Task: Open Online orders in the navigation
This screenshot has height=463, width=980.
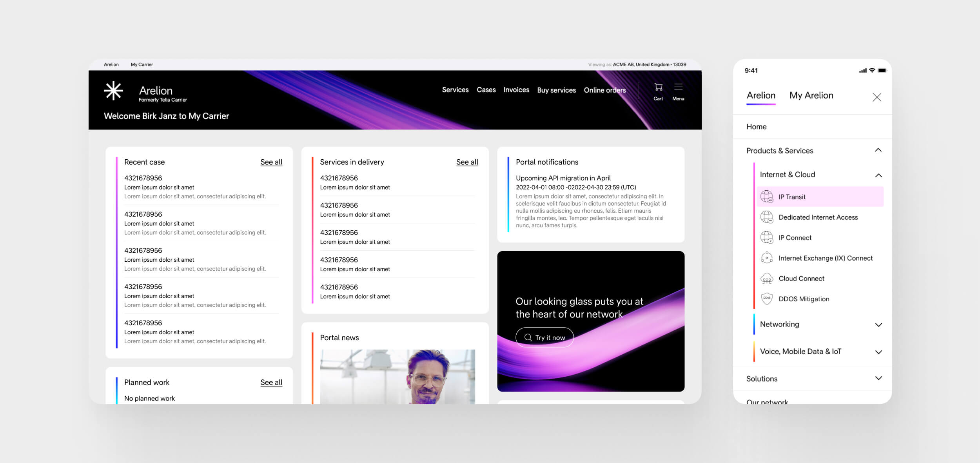Action: click(604, 90)
